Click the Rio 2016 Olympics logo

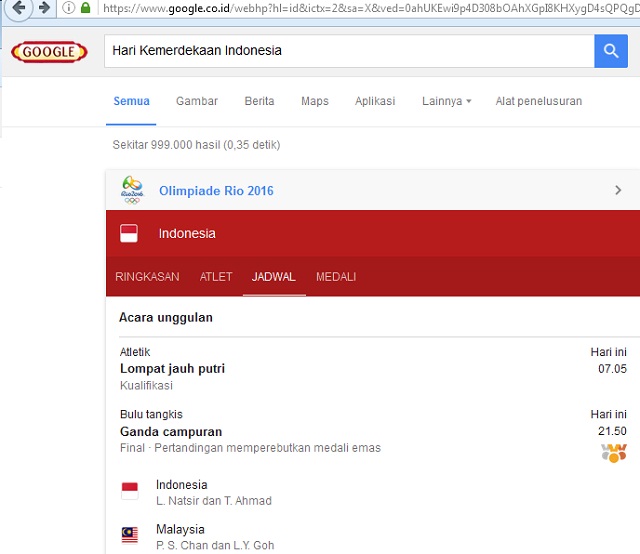[132, 190]
